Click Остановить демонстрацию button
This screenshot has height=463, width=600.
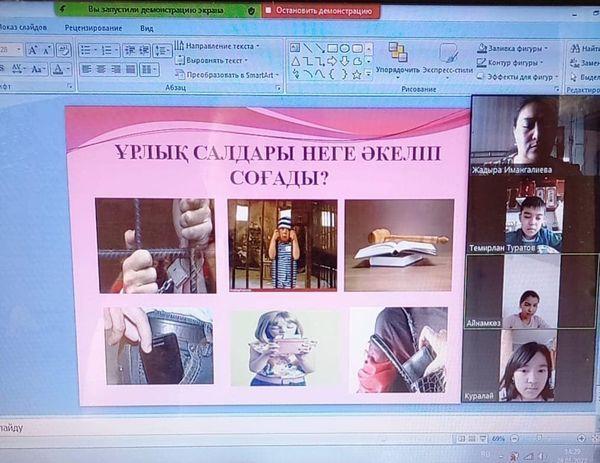coord(321,11)
